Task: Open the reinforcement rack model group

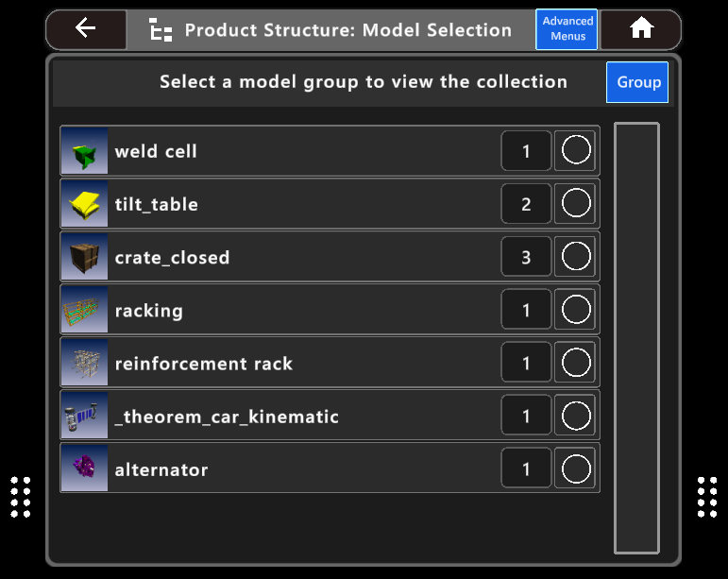Action: coord(204,364)
